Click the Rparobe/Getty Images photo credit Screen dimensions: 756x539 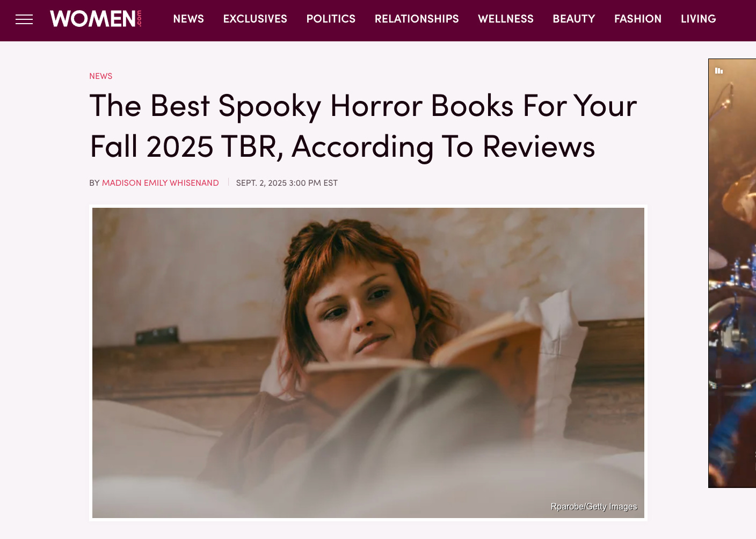tap(594, 507)
